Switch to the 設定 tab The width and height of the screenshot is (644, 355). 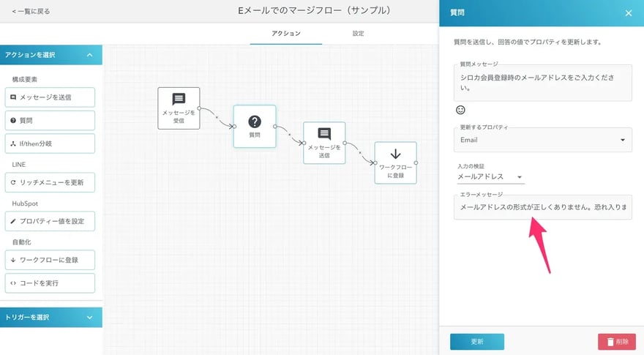pyautogui.click(x=358, y=34)
